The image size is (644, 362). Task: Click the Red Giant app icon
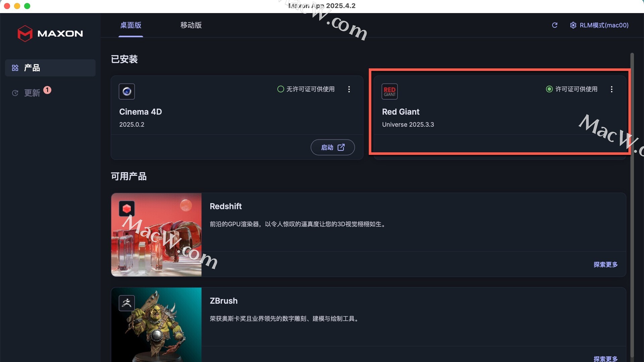point(389,91)
